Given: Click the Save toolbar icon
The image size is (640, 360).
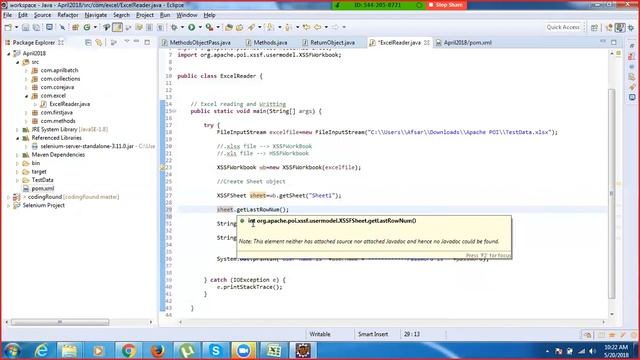Looking at the screenshot, I should click(25, 27).
